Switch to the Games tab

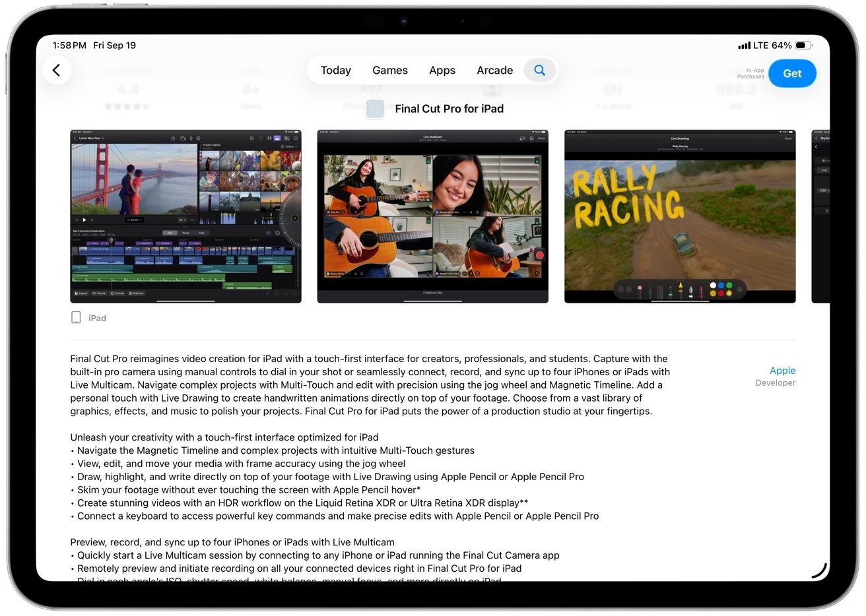[389, 71]
